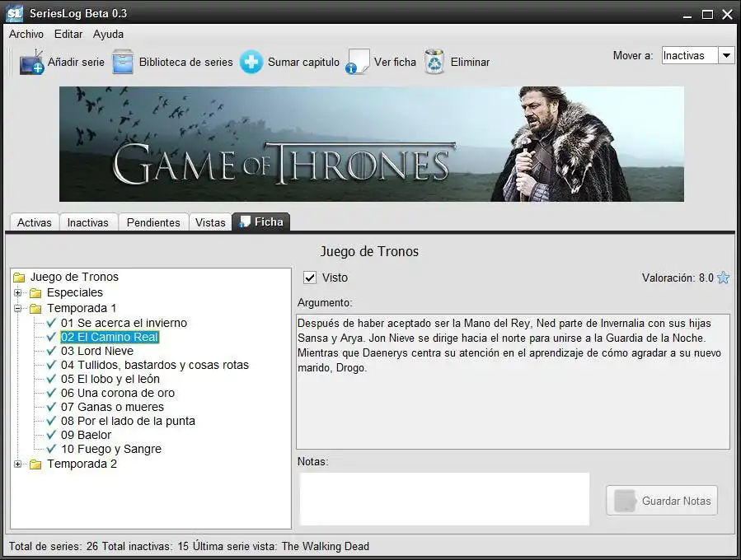The width and height of the screenshot is (741, 560).
Task: Switch to the Activas tab
Action: click(x=34, y=222)
